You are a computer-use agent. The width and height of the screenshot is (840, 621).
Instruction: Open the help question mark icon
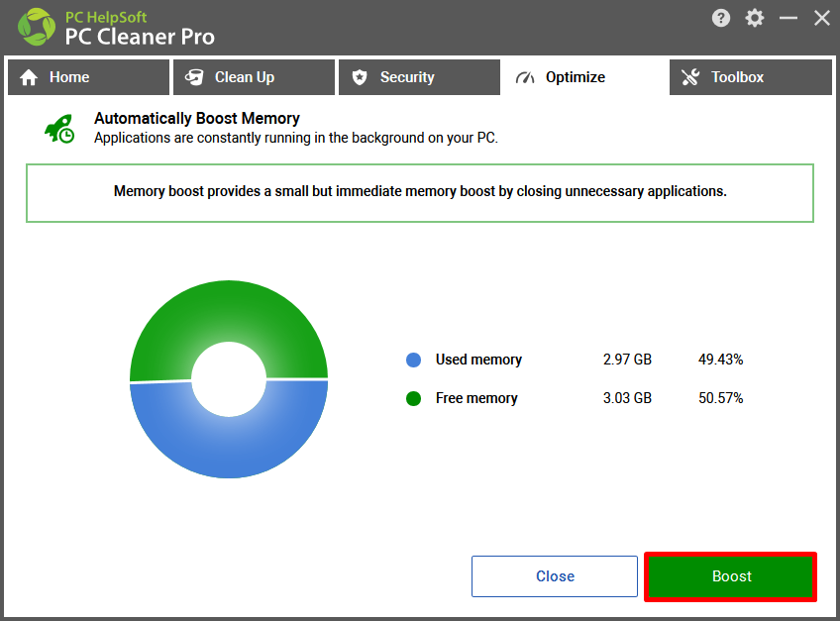coord(720,18)
